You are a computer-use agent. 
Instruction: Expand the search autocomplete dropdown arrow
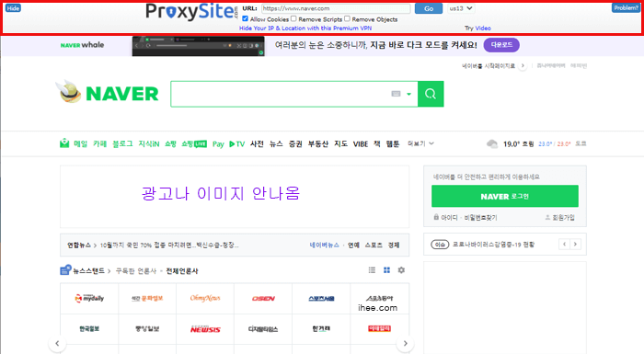tap(409, 94)
